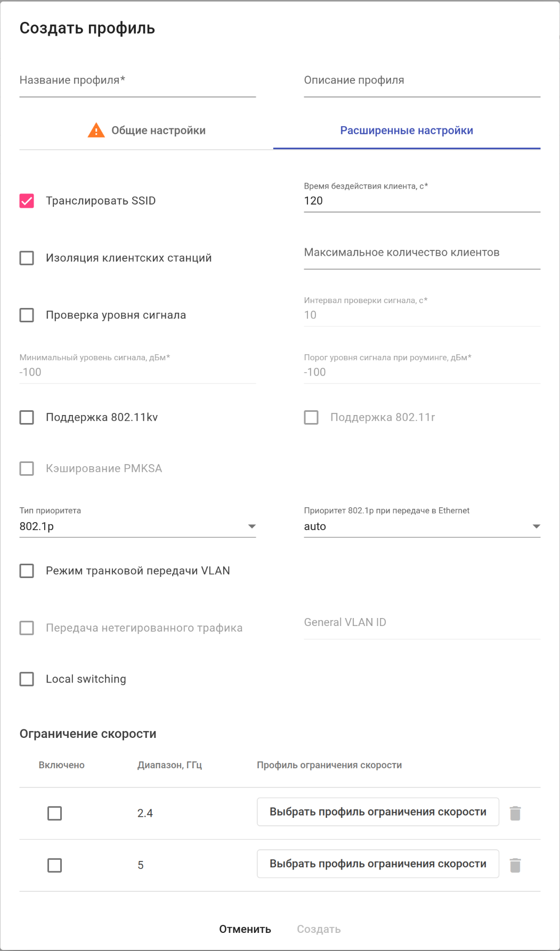The height and width of the screenshot is (951, 560).
Task: Enable Поддержка 802.11kv checkbox
Action: (27, 417)
